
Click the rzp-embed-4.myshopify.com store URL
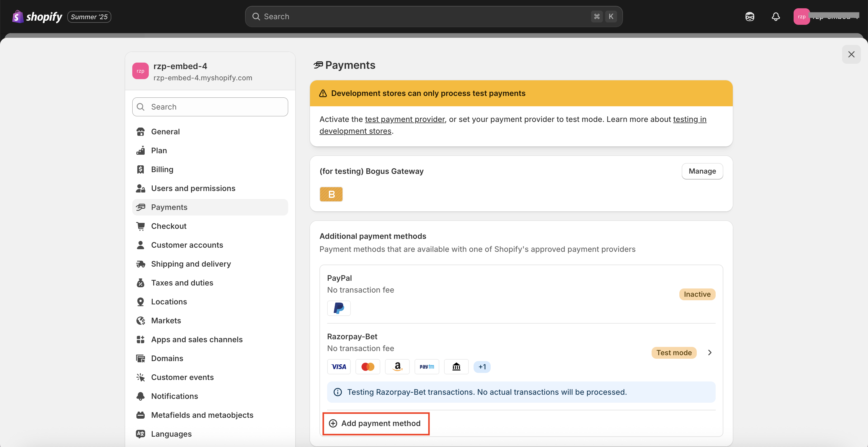tap(203, 78)
